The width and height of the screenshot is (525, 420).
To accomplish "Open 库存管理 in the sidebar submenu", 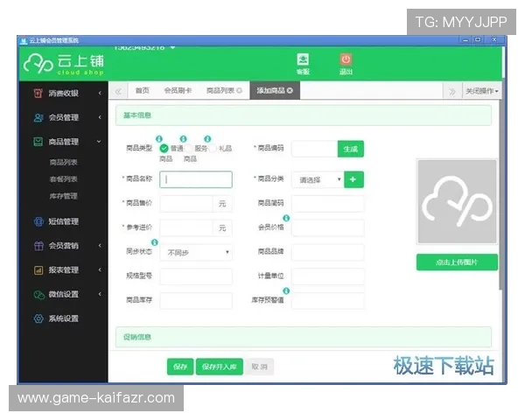I will pyautogui.click(x=64, y=196).
